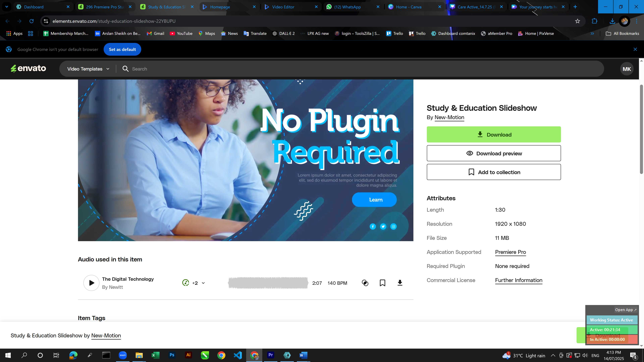Bookmark this page with the star icon
The image size is (644, 362).
(x=577, y=21)
